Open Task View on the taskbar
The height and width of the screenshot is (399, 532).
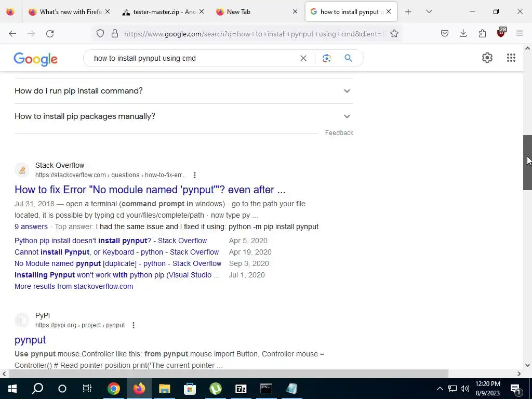pos(87,389)
